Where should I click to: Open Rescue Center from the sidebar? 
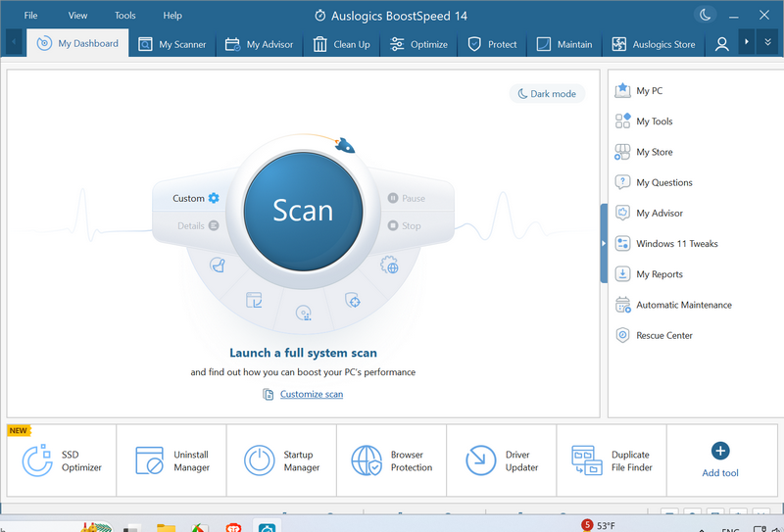coord(664,335)
